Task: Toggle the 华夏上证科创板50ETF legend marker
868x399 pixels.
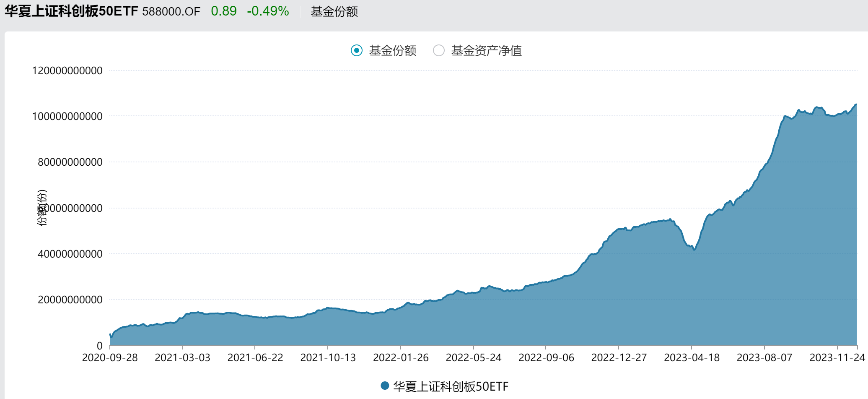Action: pyautogui.click(x=385, y=386)
